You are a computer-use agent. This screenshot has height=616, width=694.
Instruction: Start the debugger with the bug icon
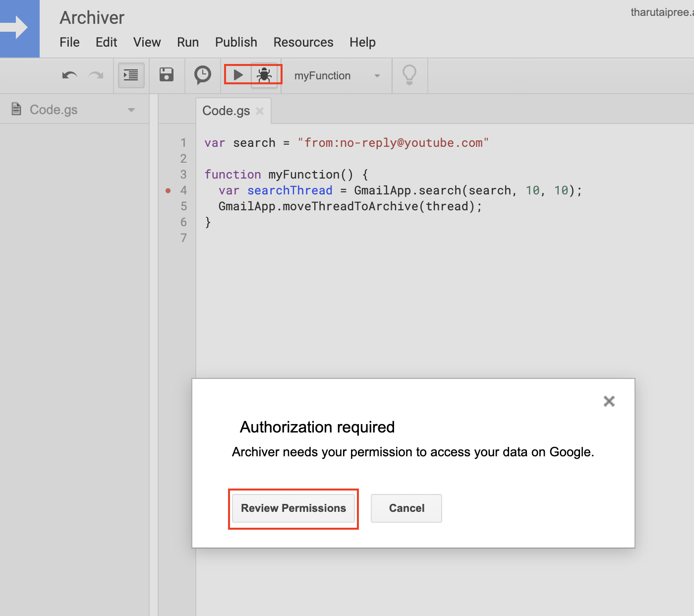point(264,75)
